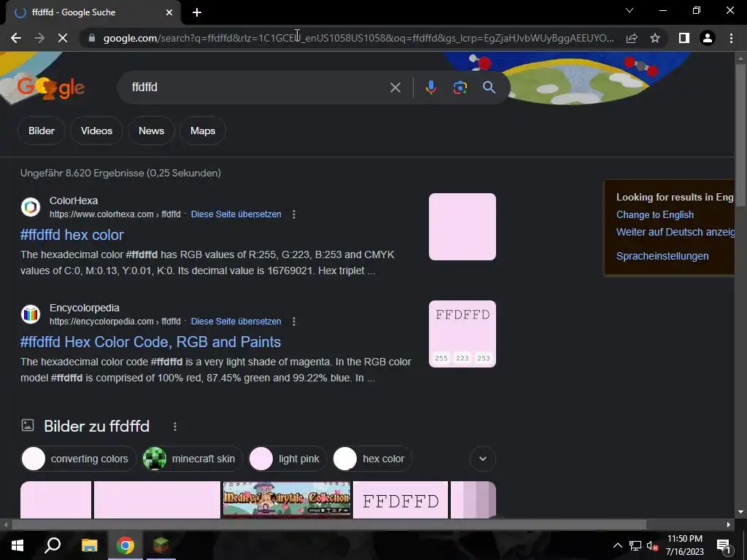Click the Google doodle logo
This screenshot has width=747, height=560.
click(50, 87)
